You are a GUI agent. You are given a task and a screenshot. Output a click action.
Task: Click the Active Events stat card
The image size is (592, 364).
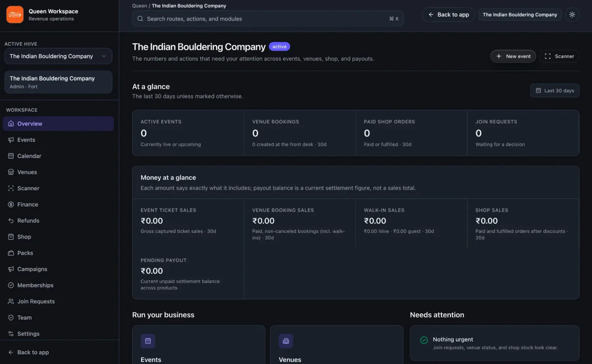[188, 133]
